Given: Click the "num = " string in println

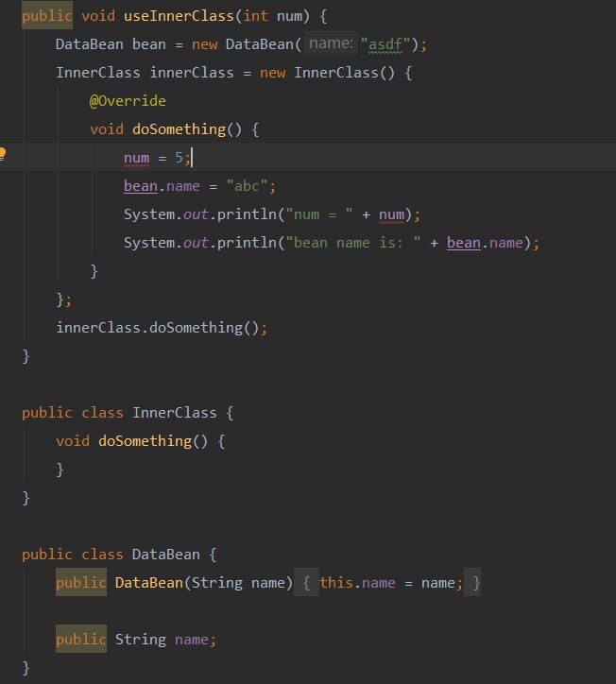Looking at the screenshot, I should coord(319,214).
